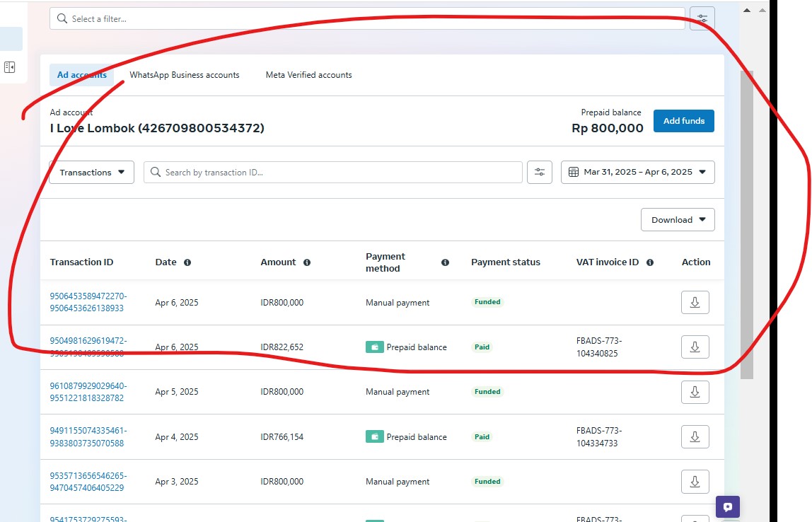Expand the Transactions dropdown
The width and height of the screenshot is (812, 522).
(92, 172)
